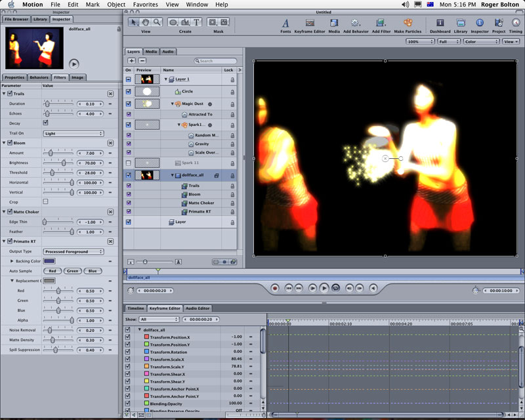Select the arrow selection tool
525x420 pixels.
click(x=134, y=22)
